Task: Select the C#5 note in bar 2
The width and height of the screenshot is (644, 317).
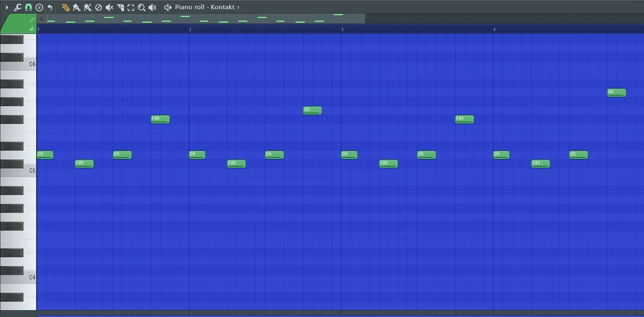Action: (236, 164)
